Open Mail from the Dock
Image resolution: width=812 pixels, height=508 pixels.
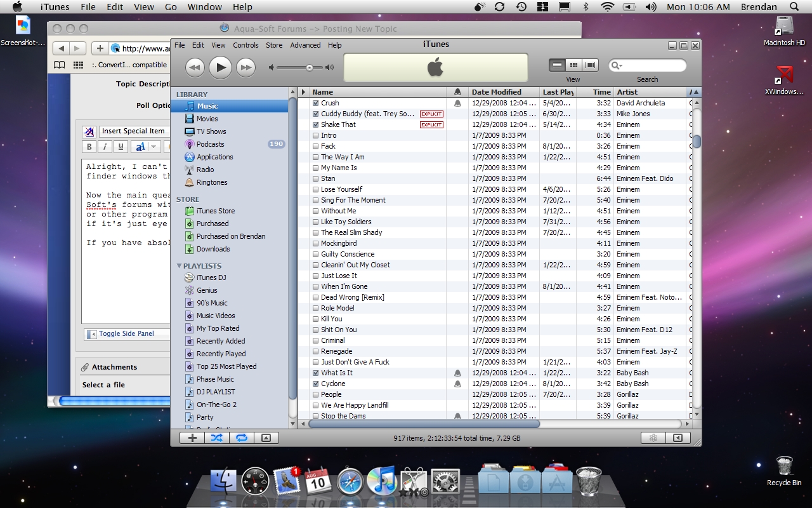click(x=287, y=482)
